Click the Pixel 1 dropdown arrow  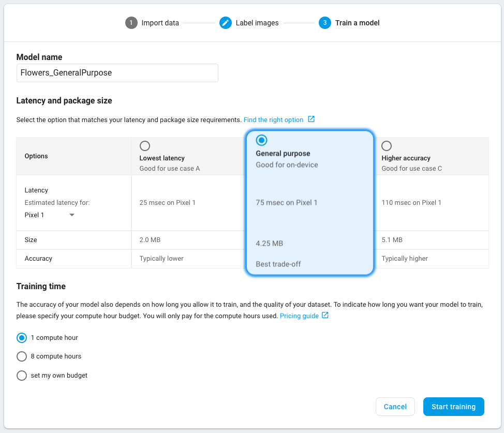pos(71,214)
